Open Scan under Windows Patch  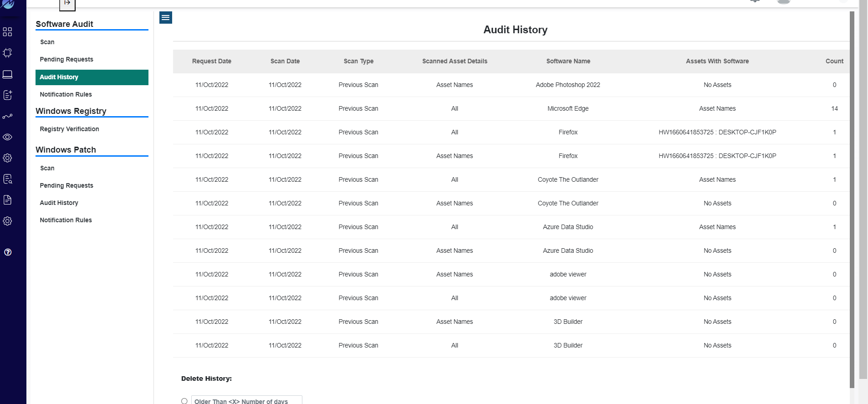click(x=47, y=168)
